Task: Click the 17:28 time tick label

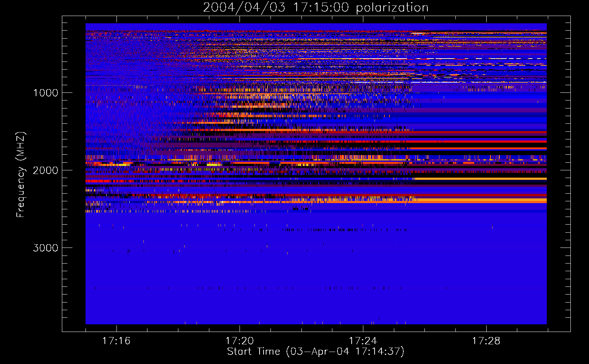Action: [486, 341]
